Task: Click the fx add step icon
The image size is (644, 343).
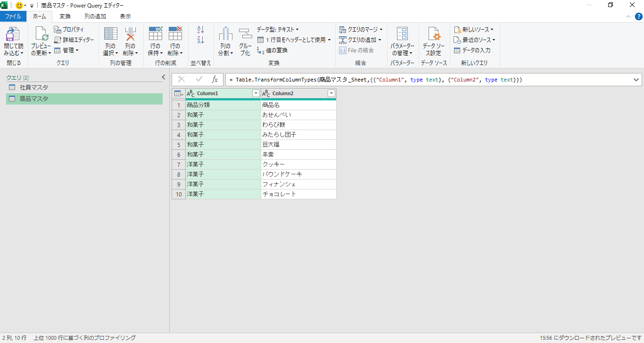Action: tap(215, 80)
